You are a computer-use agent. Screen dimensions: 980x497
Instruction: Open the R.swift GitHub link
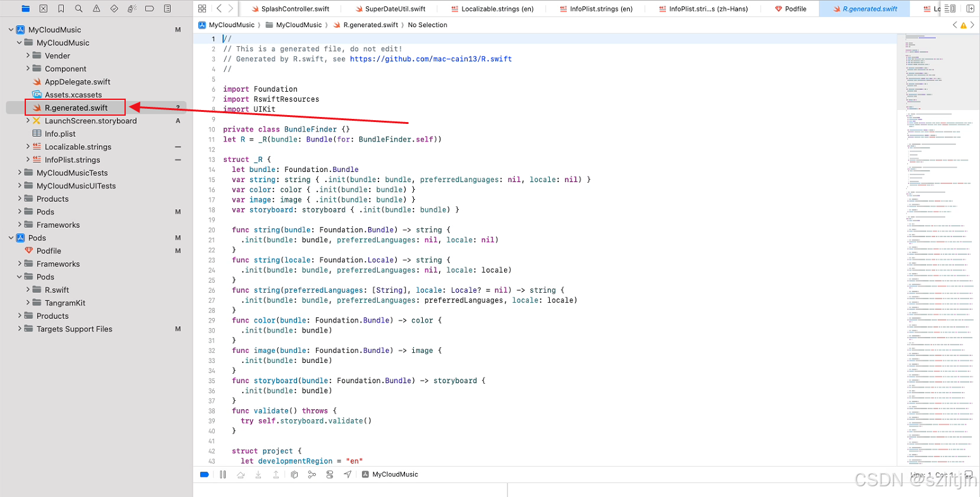(431, 59)
